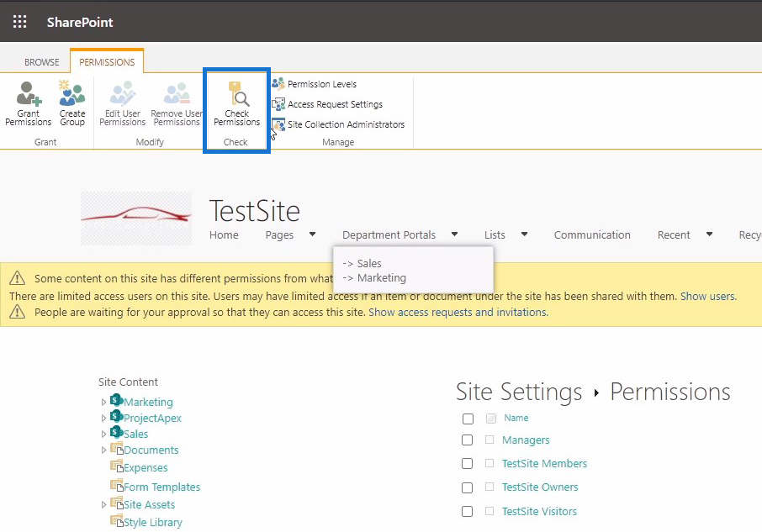Check the Managers group checkbox
The height and width of the screenshot is (532, 762).
467,440
